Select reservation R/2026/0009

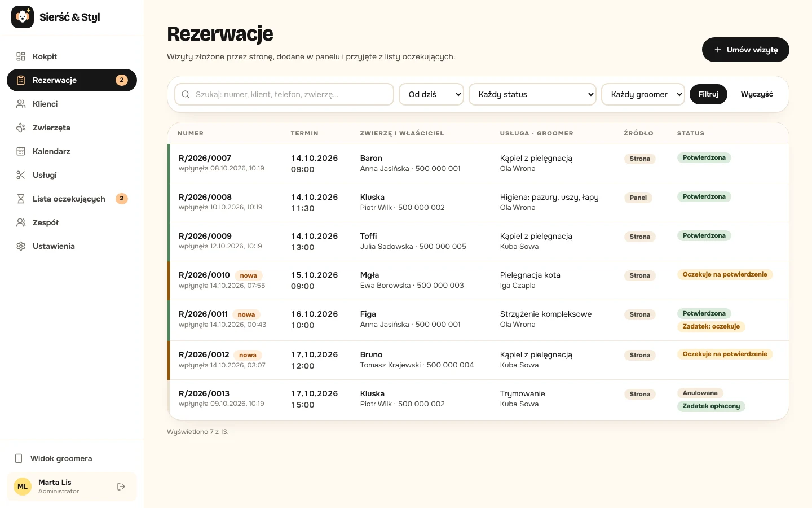[x=205, y=236]
